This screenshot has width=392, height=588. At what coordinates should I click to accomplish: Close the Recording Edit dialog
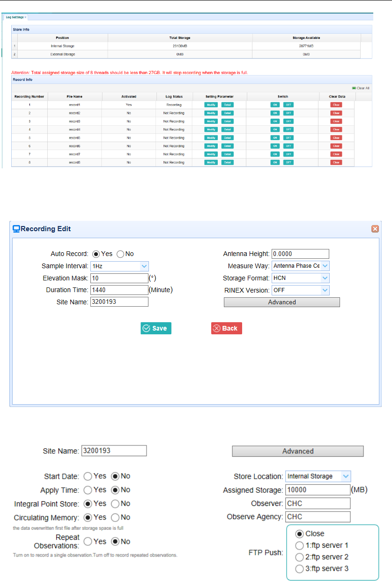(375, 229)
